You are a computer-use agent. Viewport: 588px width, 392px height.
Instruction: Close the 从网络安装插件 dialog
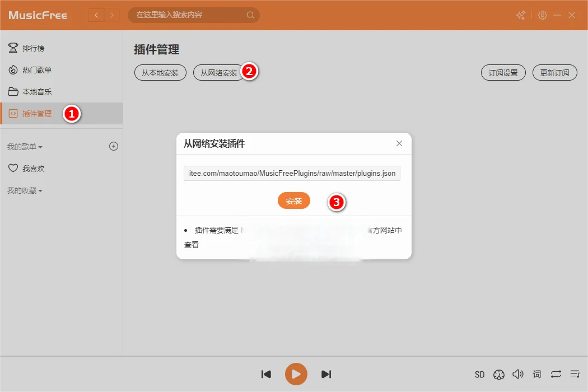(x=399, y=143)
